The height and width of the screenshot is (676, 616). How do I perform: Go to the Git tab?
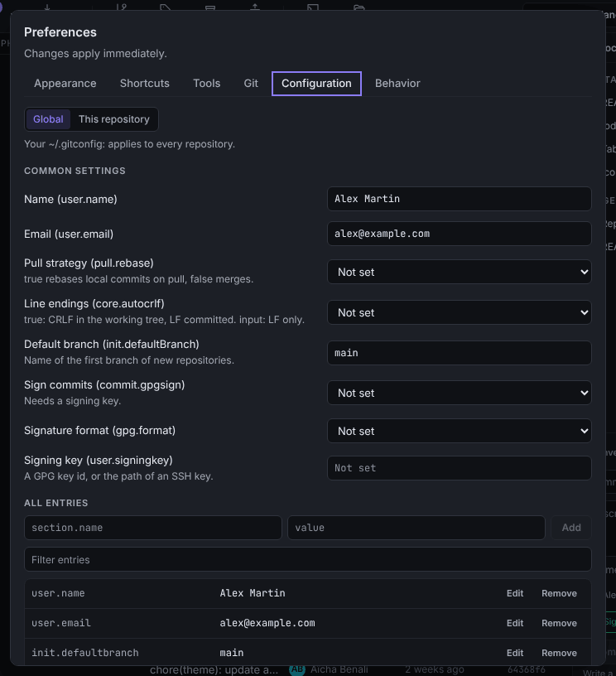click(251, 83)
